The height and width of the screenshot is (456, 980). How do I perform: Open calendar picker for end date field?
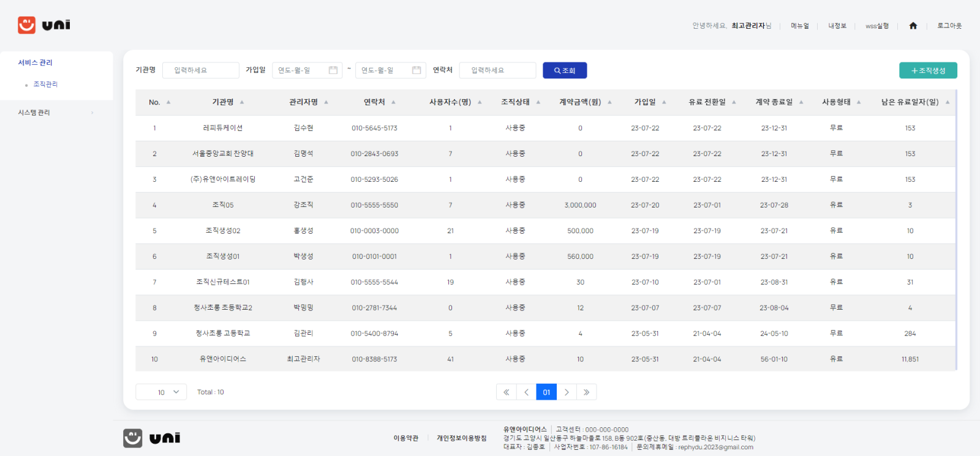pyautogui.click(x=417, y=70)
